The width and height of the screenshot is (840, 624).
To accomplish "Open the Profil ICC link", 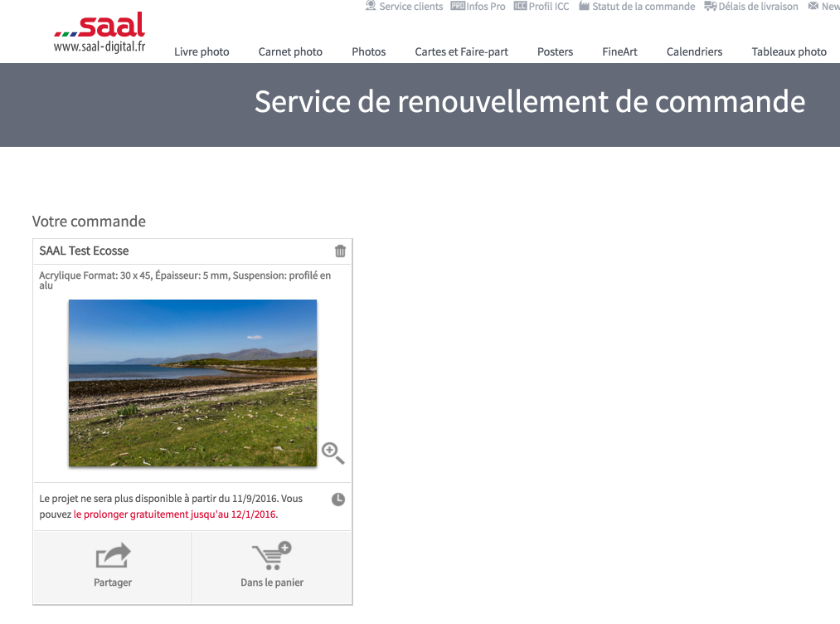I will [x=541, y=7].
